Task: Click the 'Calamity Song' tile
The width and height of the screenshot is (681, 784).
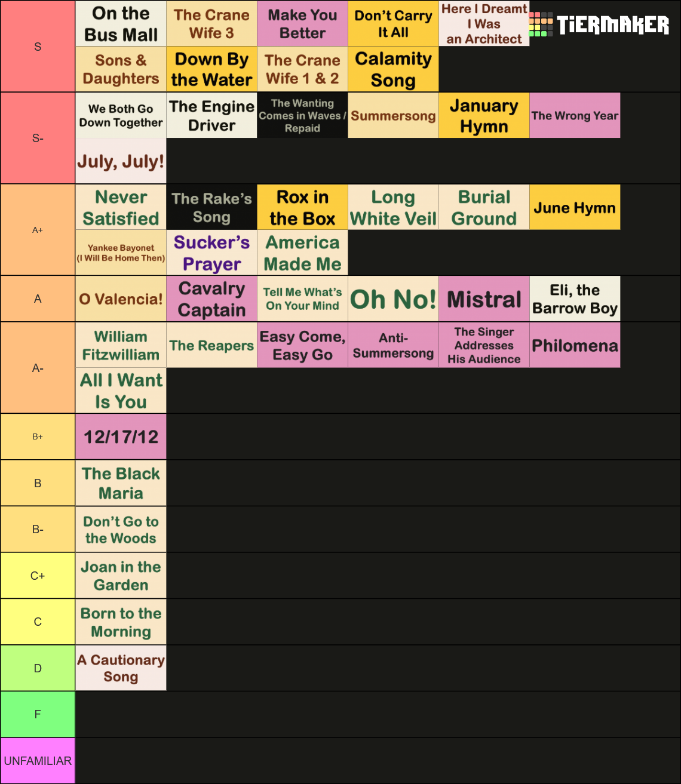Action: (394, 69)
